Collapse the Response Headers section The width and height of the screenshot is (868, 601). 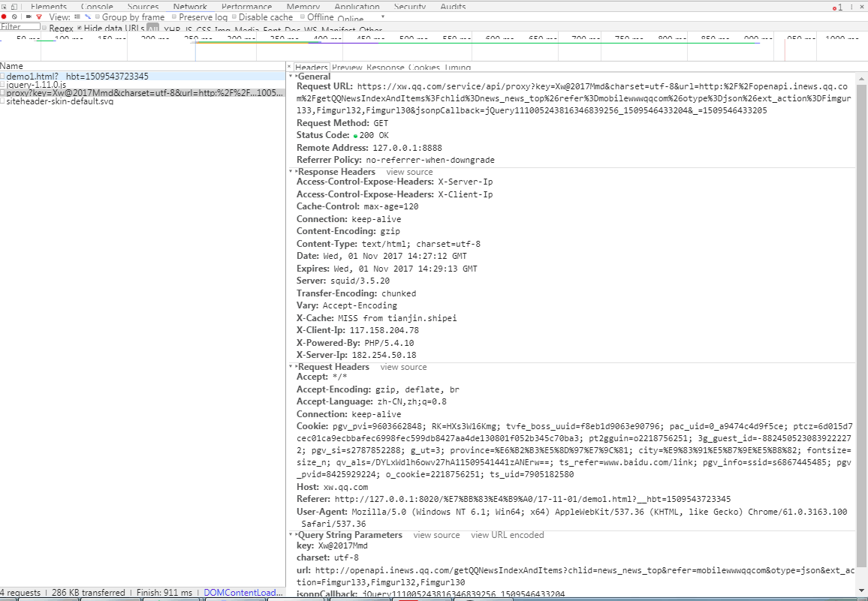291,171
